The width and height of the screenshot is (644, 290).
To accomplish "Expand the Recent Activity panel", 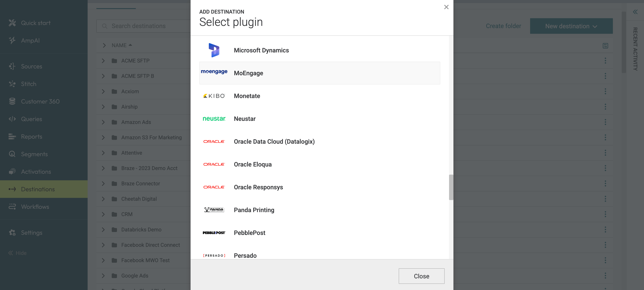I will 635,12.
